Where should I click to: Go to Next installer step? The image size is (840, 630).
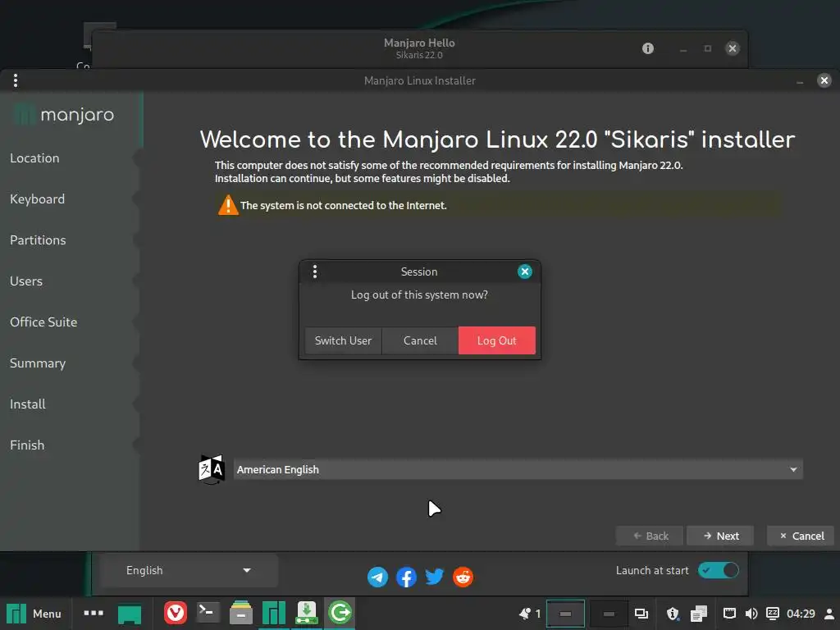[x=720, y=536]
